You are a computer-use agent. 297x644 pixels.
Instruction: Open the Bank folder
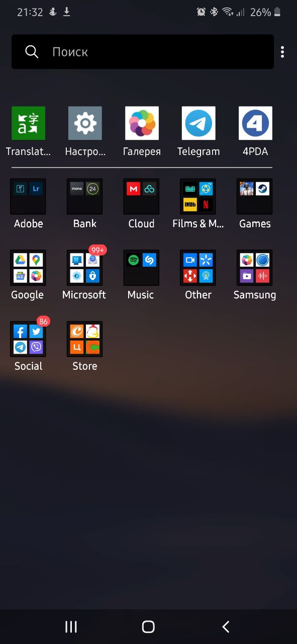point(85,196)
